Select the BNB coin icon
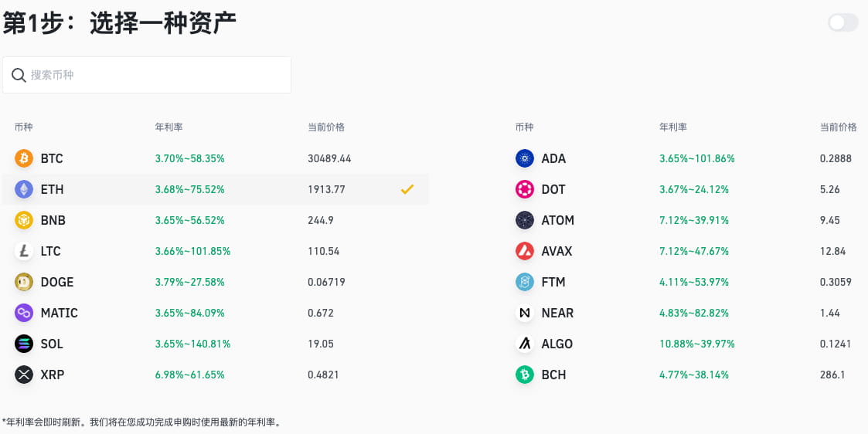868x434 pixels. 24,220
